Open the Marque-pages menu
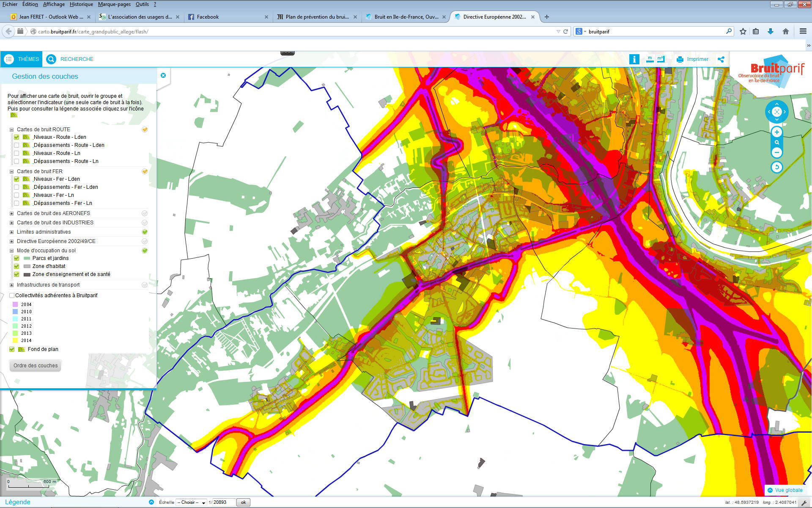The height and width of the screenshot is (508, 812). pyautogui.click(x=114, y=4)
